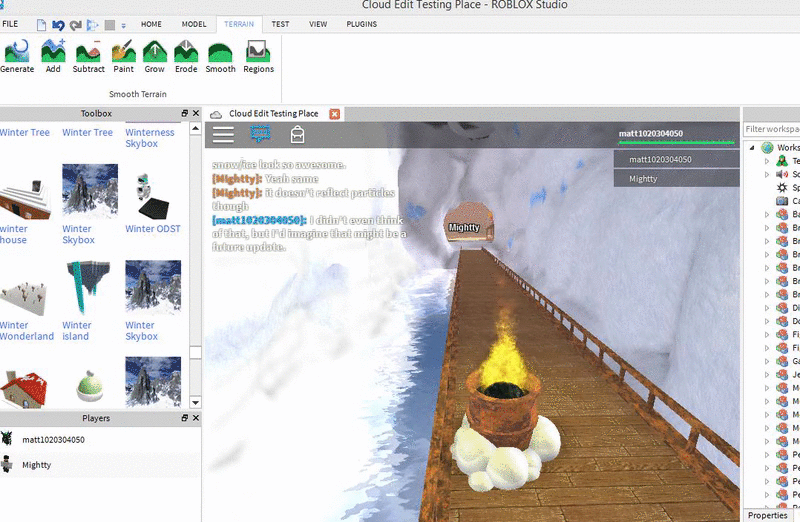Click matt1020304050's avatar icon in Players panel
Viewport: 800px width, 522px height.
point(6,439)
